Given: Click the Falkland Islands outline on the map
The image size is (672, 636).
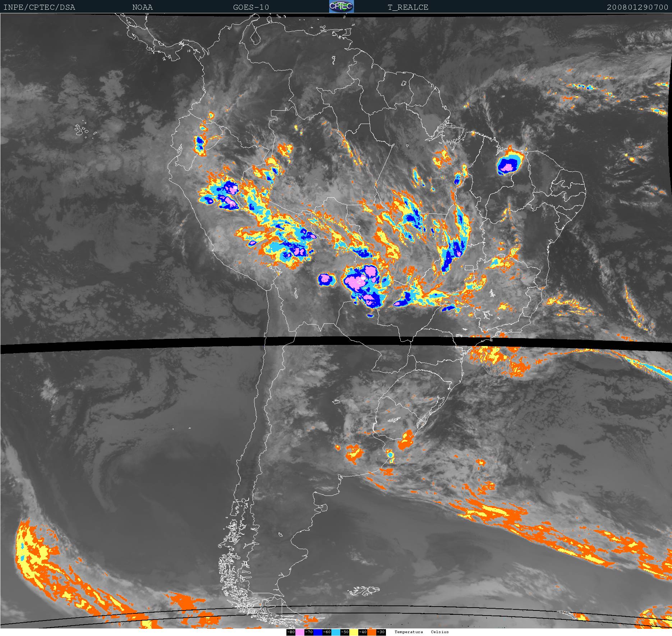Looking at the screenshot, I should click(364, 590).
